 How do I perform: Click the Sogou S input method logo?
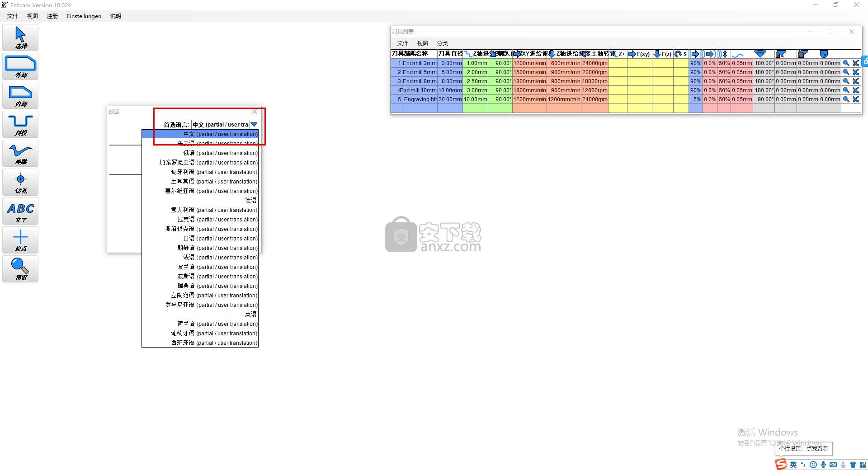pos(781,464)
